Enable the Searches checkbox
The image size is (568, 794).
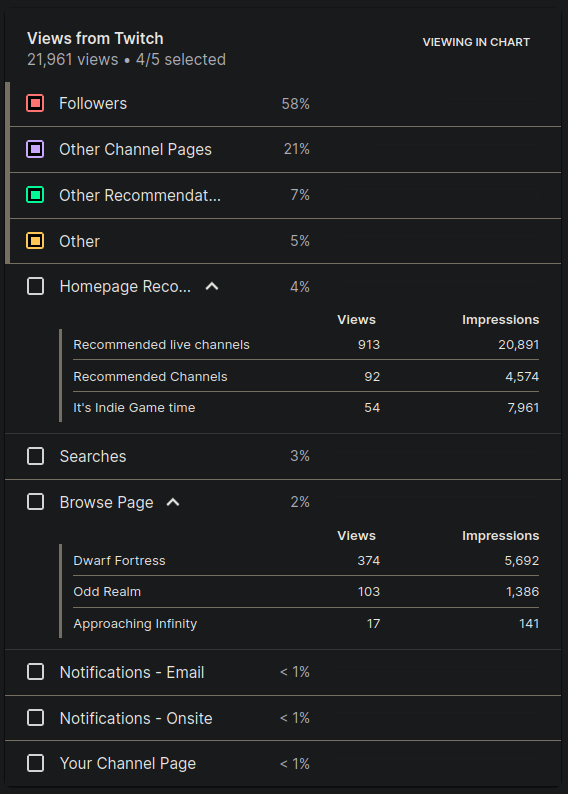tap(35, 456)
